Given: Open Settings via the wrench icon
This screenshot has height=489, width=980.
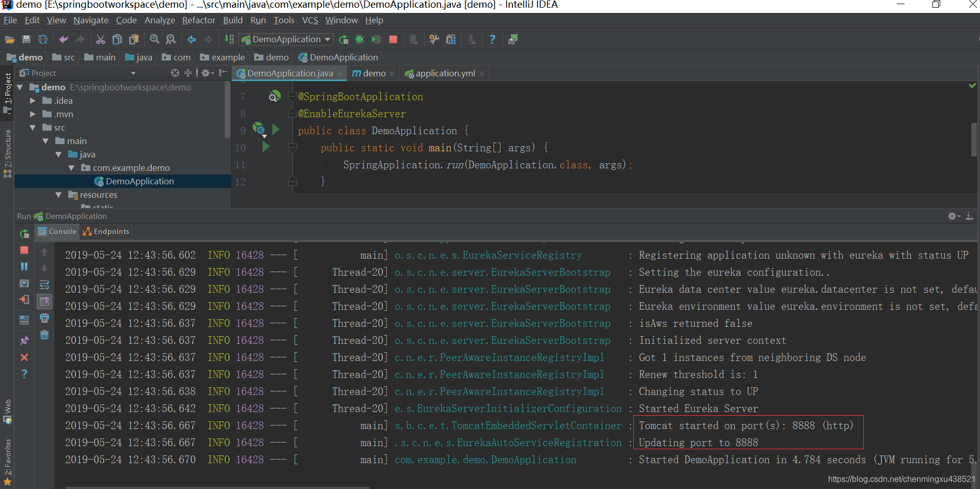Looking at the screenshot, I should [x=434, y=39].
